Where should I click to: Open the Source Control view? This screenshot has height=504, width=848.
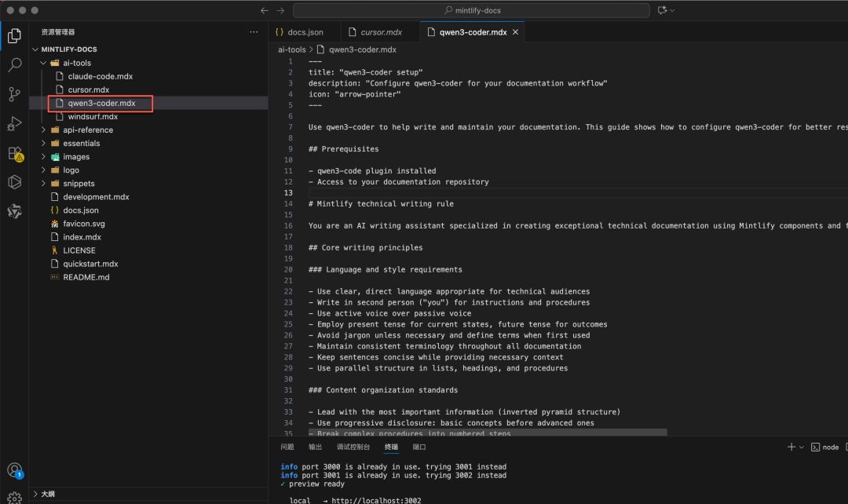pos(15,95)
